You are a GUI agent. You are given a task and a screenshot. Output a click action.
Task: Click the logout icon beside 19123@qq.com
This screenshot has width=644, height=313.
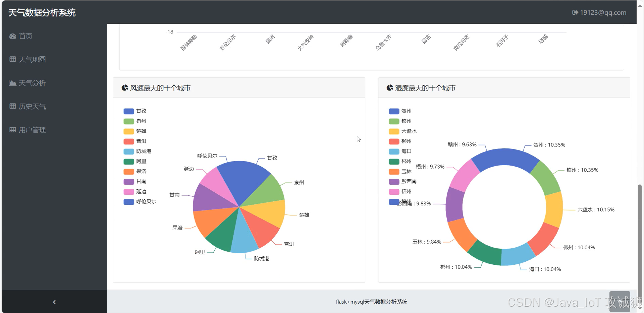575,13
